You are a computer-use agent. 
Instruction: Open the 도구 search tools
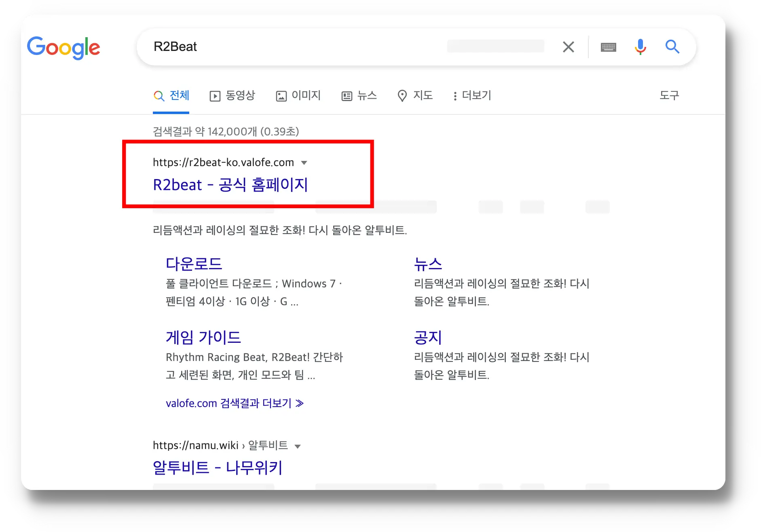[669, 95]
